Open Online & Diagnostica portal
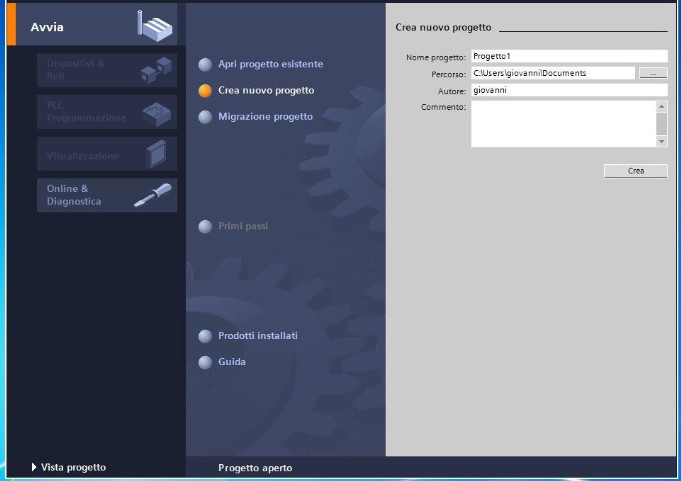 [107, 195]
